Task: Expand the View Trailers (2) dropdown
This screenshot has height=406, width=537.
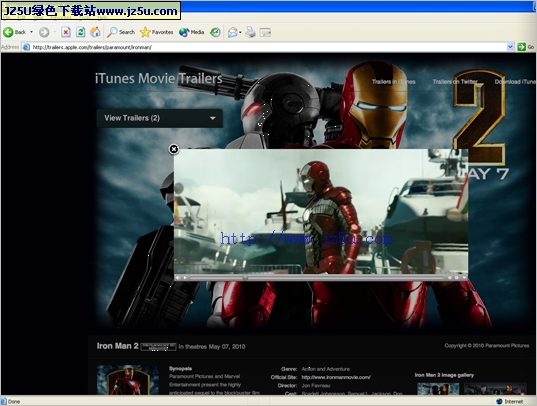Action: coord(160,118)
